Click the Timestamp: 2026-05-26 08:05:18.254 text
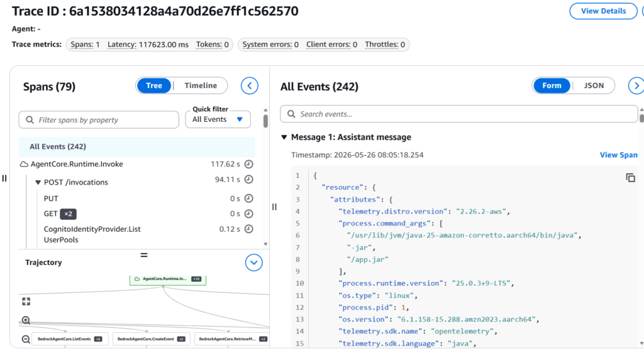Image resolution: width=644 pixels, height=353 pixels. coord(357,155)
